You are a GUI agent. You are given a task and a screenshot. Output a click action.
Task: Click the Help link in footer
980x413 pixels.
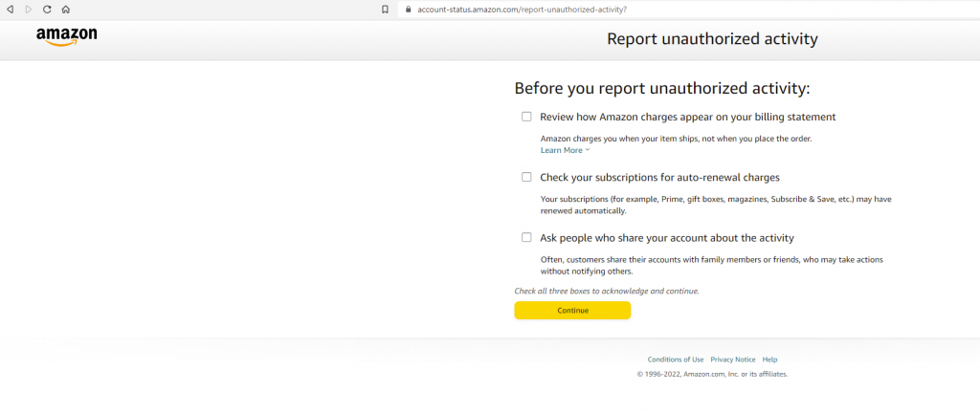(x=769, y=359)
